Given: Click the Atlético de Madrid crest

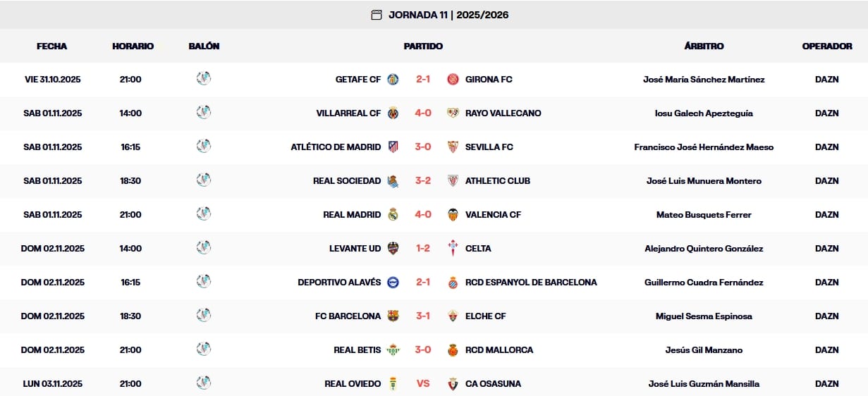Looking at the screenshot, I should [393, 147].
